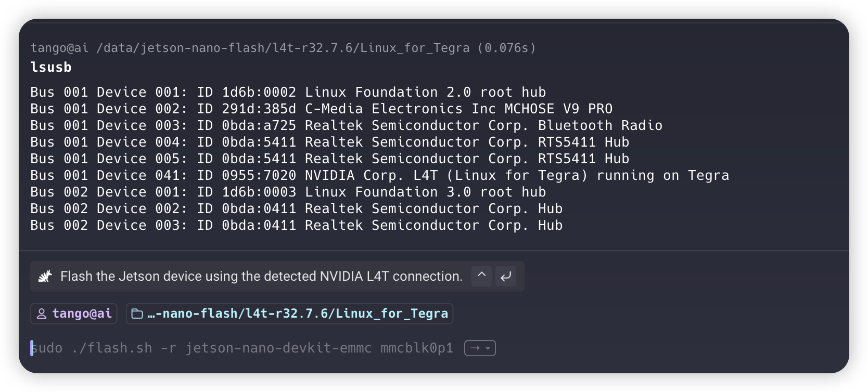Click the Linux Foundation 2.0 root hub line
The width and height of the screenshot is (868, 392).
(x=288, y=92)
